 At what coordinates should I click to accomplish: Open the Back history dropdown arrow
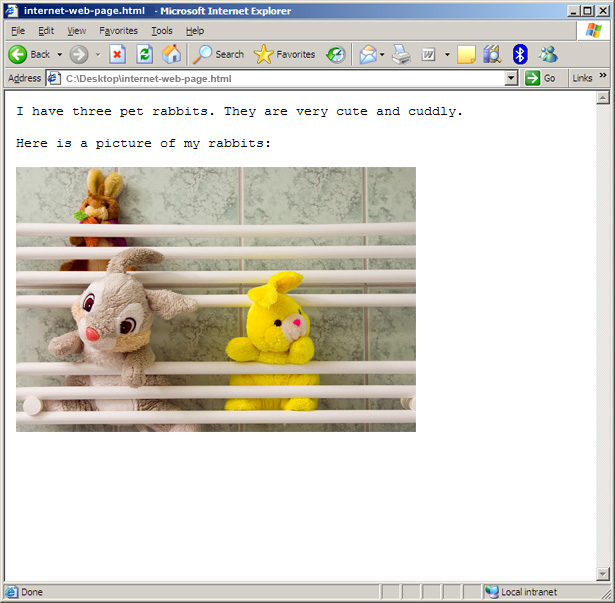pyautogui.click(x=60, y=55)
